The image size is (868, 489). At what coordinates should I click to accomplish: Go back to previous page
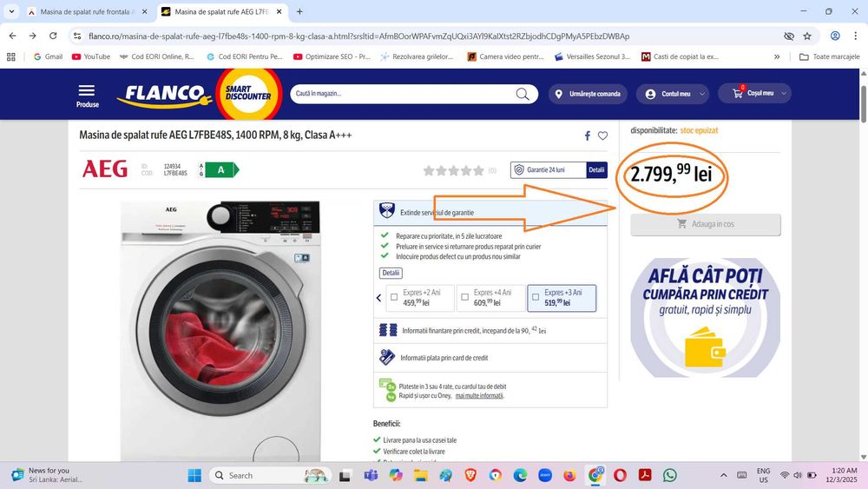[x=13, y=36]
